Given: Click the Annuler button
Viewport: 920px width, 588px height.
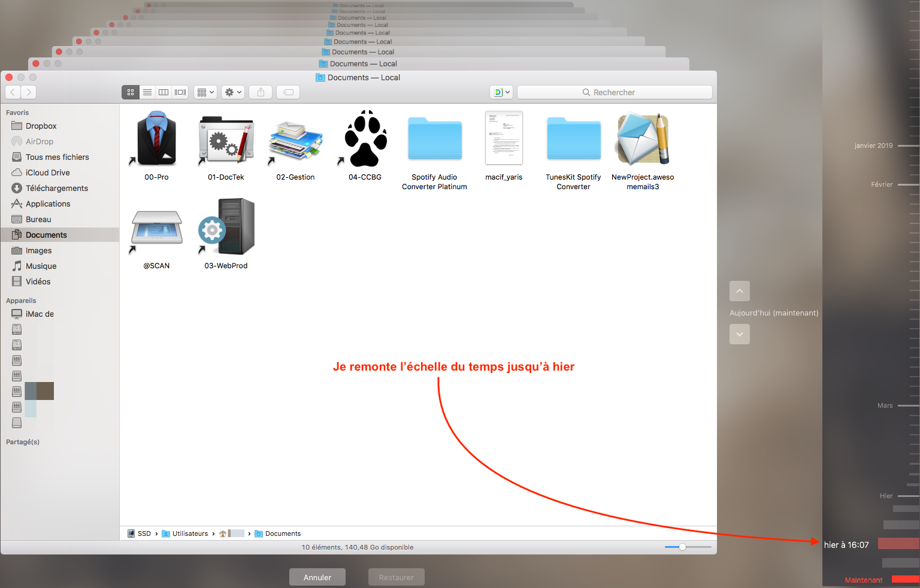Looking at the screenshot, I should click(317, 577).
